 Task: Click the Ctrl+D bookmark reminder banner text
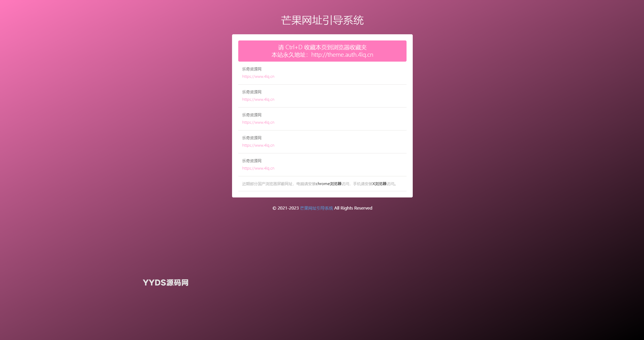(x=322, y=47)
